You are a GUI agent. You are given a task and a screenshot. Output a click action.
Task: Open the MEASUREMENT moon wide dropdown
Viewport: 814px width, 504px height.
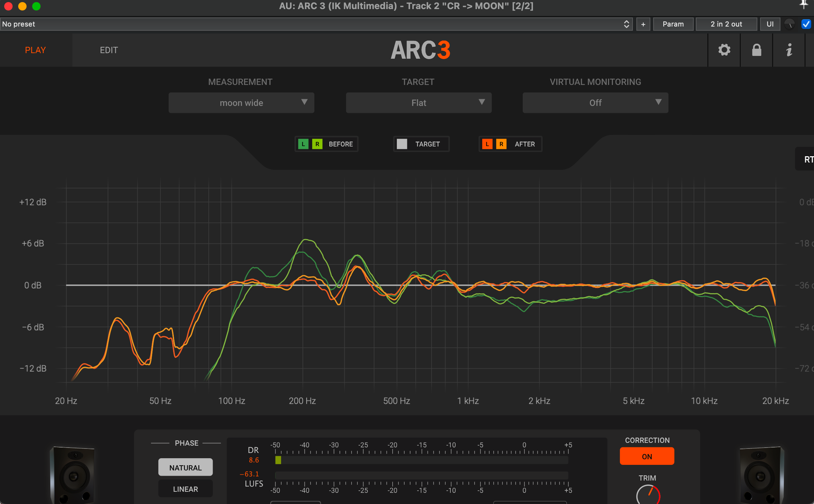pyautogui.click(x=241, y=103)
